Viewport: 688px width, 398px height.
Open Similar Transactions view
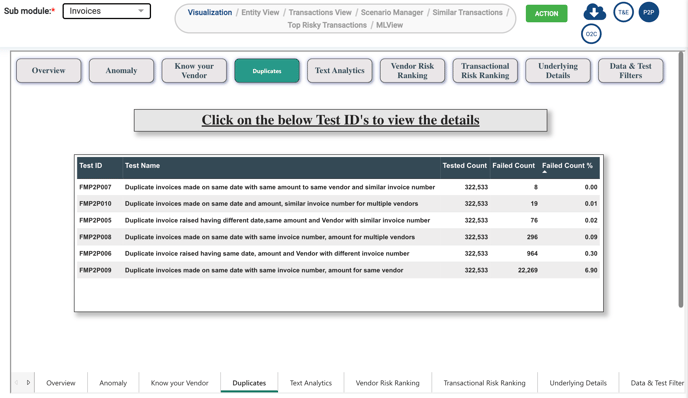tap(467, 12)
